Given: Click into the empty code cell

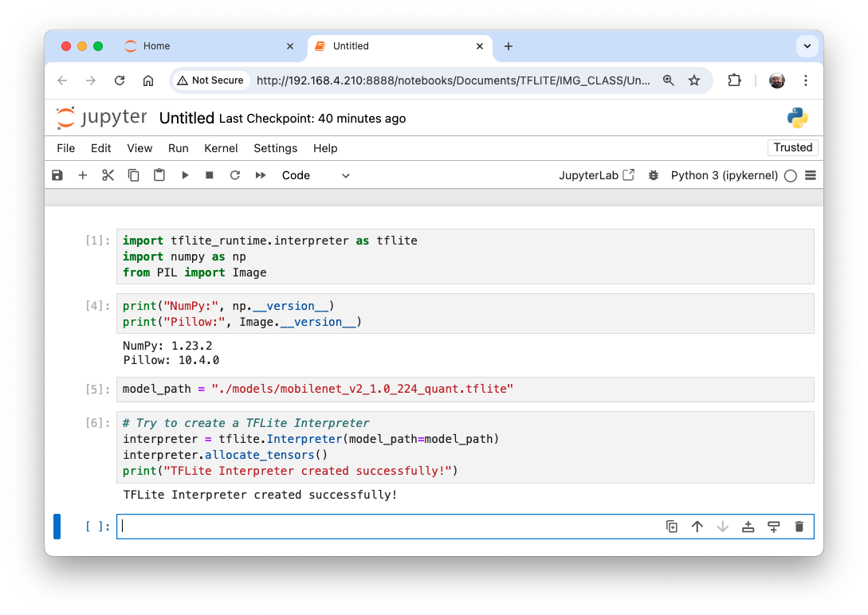Looking at the screenshot, I should pyautogui.click(x=383, y=527).
